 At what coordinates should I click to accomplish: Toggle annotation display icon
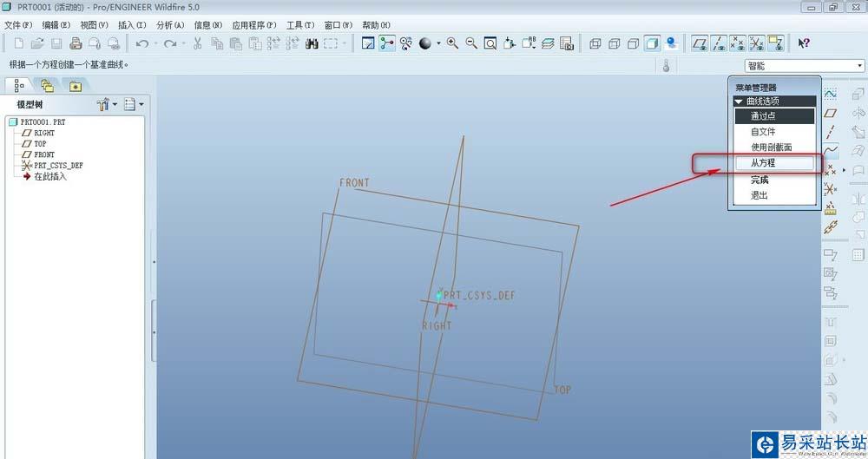775,43
